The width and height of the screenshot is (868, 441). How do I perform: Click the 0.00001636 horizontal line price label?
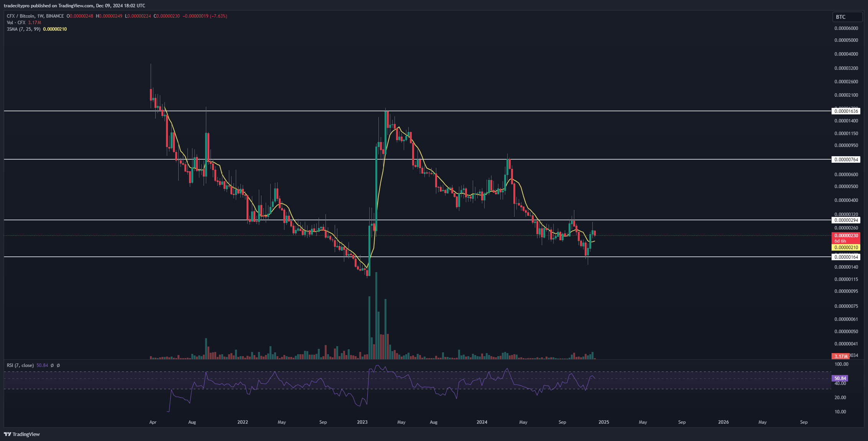[x=846, y=111]
